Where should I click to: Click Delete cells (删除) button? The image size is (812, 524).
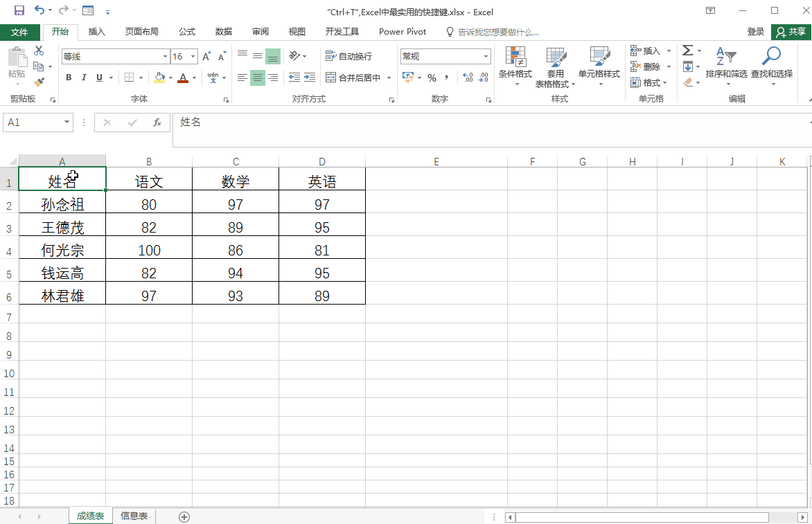pos(646,66)
